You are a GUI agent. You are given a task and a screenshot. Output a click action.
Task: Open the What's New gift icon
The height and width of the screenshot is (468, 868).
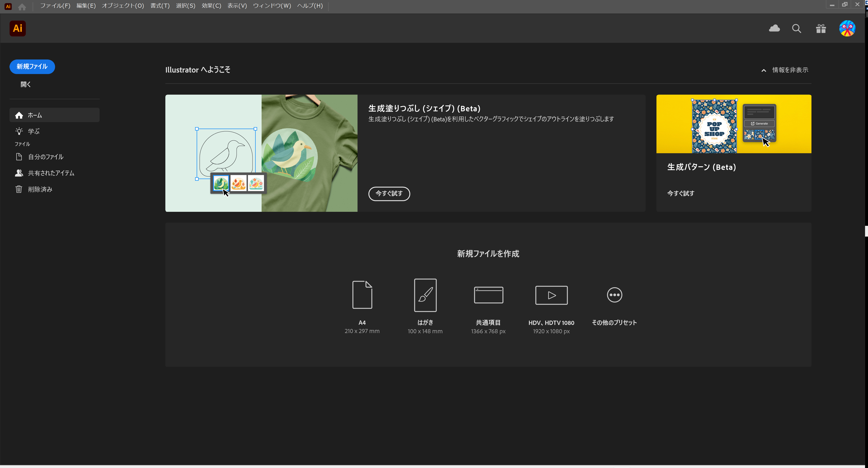[x=821, y=29]
